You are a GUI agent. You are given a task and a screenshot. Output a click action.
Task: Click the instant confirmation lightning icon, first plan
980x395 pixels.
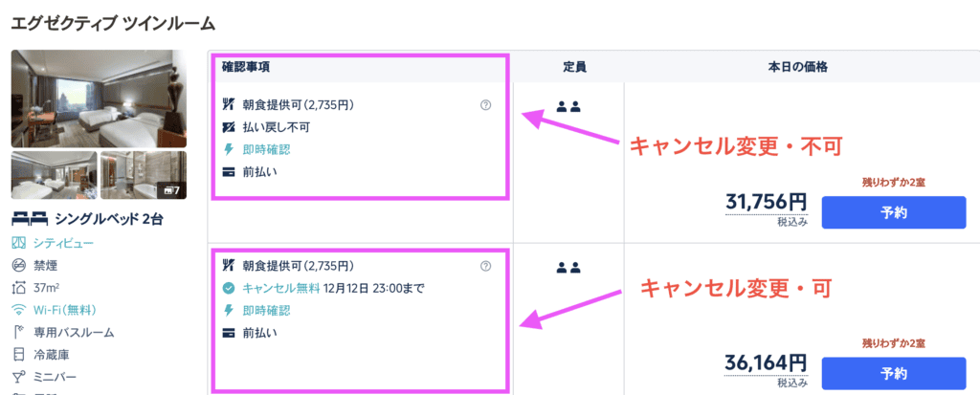click(228, 149)
